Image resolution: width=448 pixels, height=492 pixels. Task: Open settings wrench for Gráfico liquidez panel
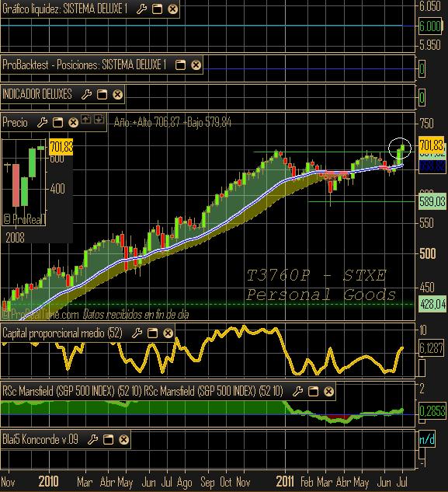click(141, 9)
